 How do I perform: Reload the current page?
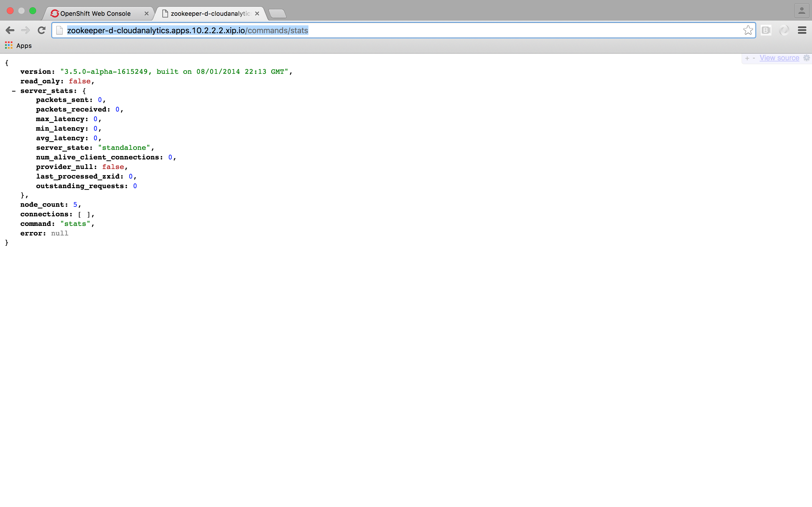42,30
